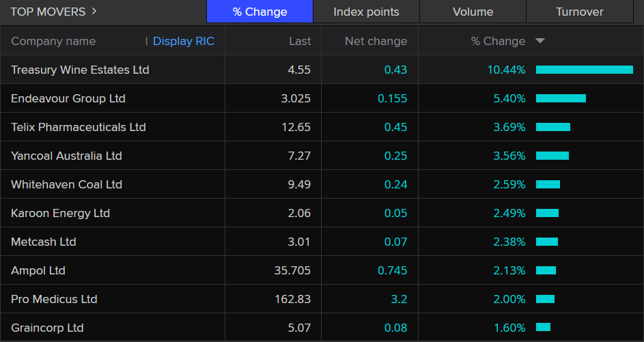Viewport: 644px width, 342px height.
Task: Click last price 35.705
Action: pyautogui.click(x=292, y=270)
